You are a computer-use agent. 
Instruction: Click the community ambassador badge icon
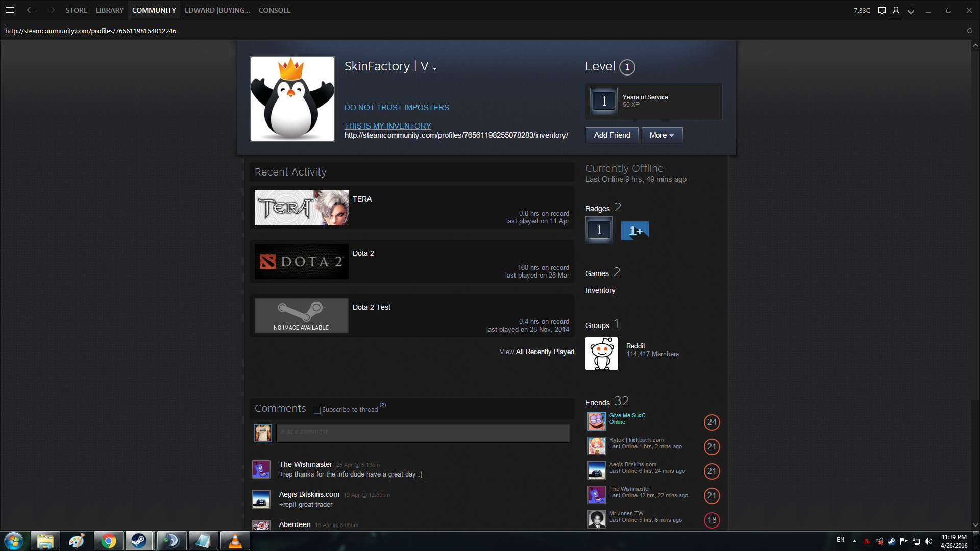pos(634,231)
